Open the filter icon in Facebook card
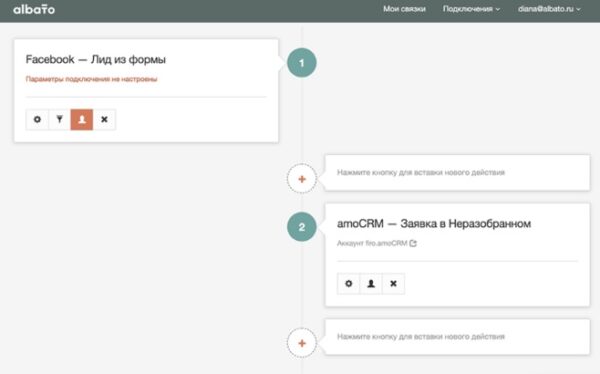600x374 pixels. tap(60, 119)
